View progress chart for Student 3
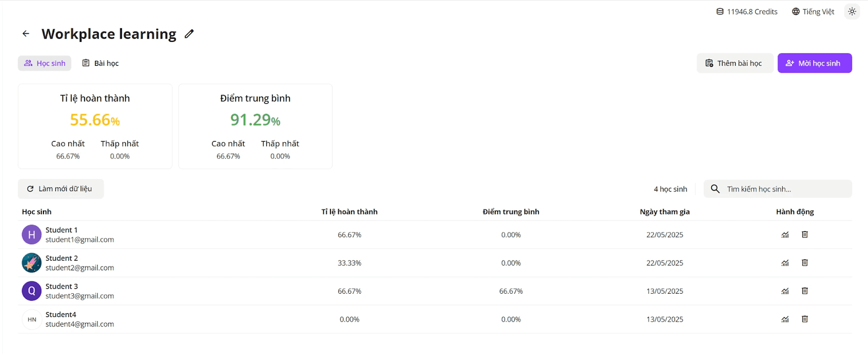868x354 pixels. [x=785, y=291]
